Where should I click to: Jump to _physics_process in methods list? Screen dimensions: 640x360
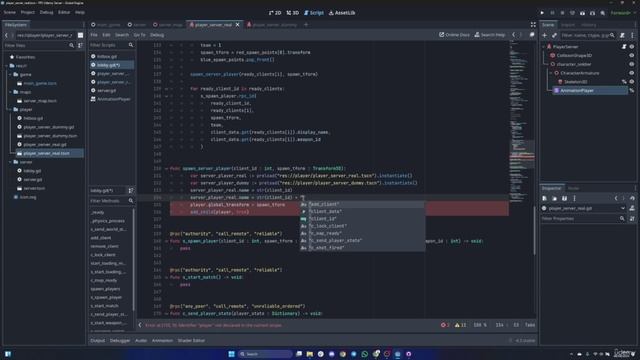(108, 221)
